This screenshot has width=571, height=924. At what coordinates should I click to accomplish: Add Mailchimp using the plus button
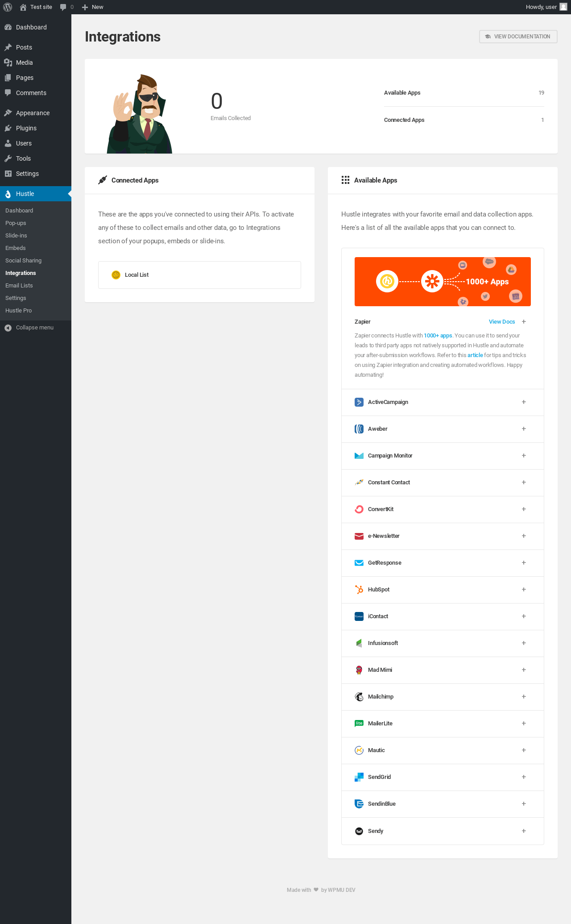(524, 697)
